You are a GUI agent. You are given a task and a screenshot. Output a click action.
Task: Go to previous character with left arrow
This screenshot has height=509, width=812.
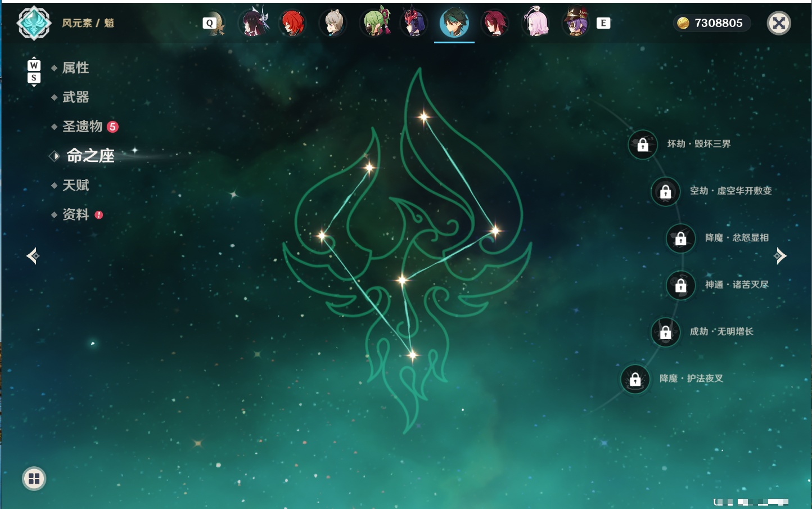pyautogui.click(x=33, y=256)
